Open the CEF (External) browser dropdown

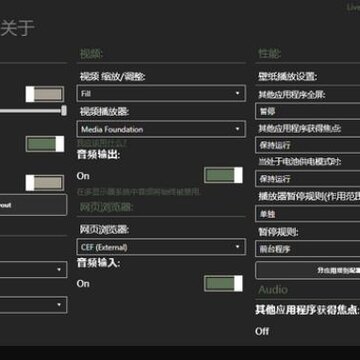[161, 247]
